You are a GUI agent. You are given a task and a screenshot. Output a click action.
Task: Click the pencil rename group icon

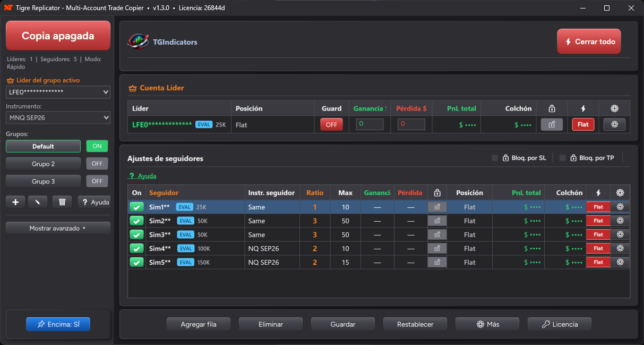pyautogui.click(x=38, y=202)
